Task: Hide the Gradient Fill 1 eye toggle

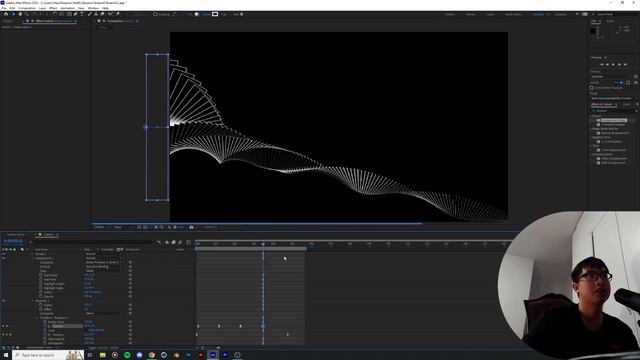Action: pyautogui.click(x=4, y=258)
